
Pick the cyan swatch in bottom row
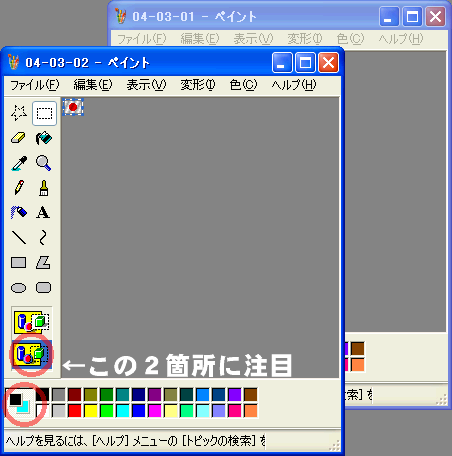pos(123,411)
